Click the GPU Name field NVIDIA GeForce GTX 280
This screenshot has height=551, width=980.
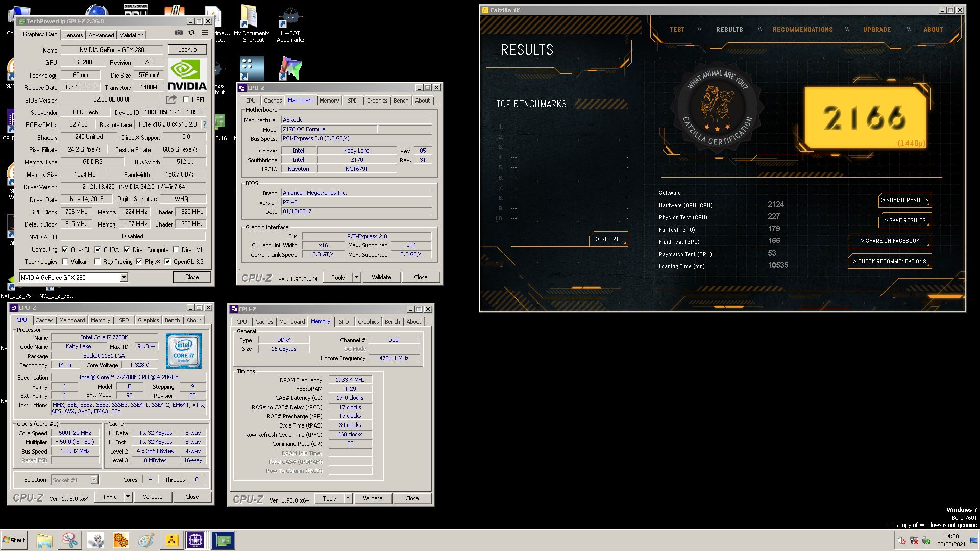pyautogui.click(x=112, y=50)
